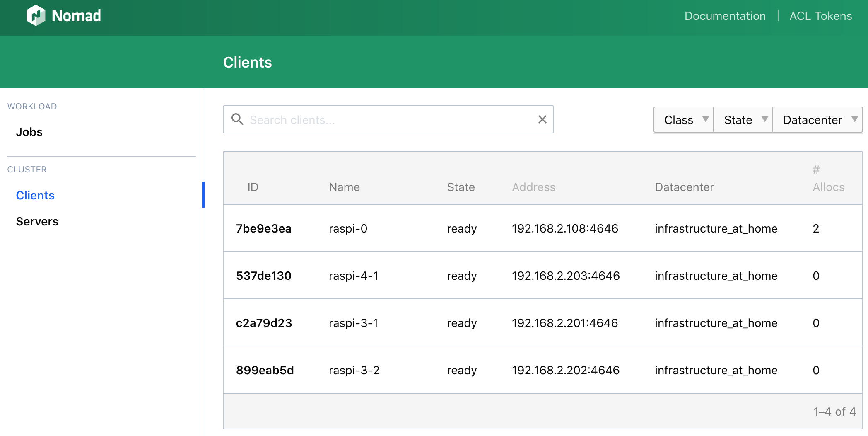Open the Datacenter filter dropdown

(x=817, y=120)
